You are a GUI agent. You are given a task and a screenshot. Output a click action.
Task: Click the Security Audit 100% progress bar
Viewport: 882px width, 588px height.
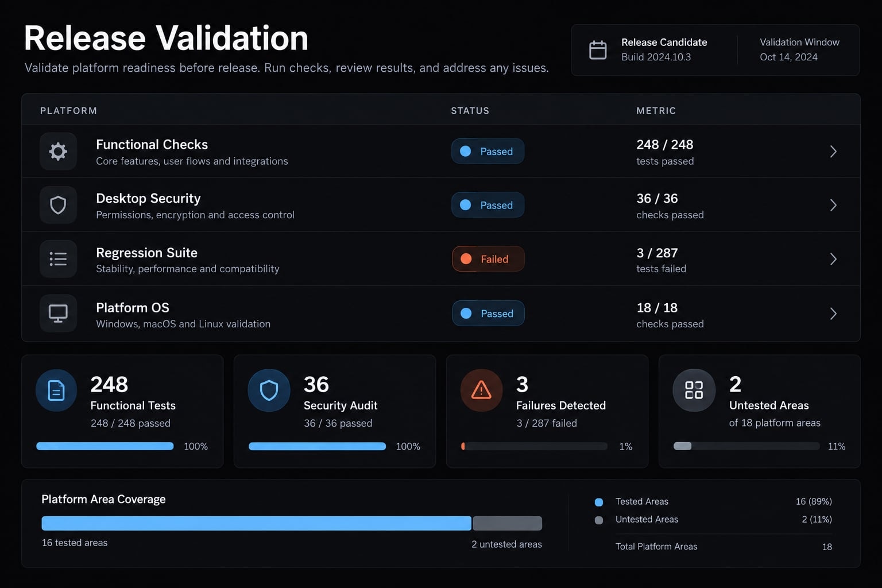tap(318, 446)
